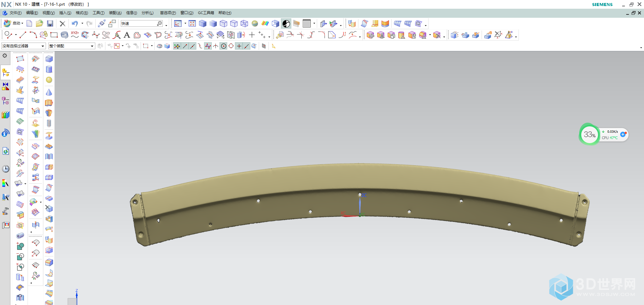This screenshot has width=644, height=305.
Task: Pick the gray background color swatch
Action: (306, 23)
